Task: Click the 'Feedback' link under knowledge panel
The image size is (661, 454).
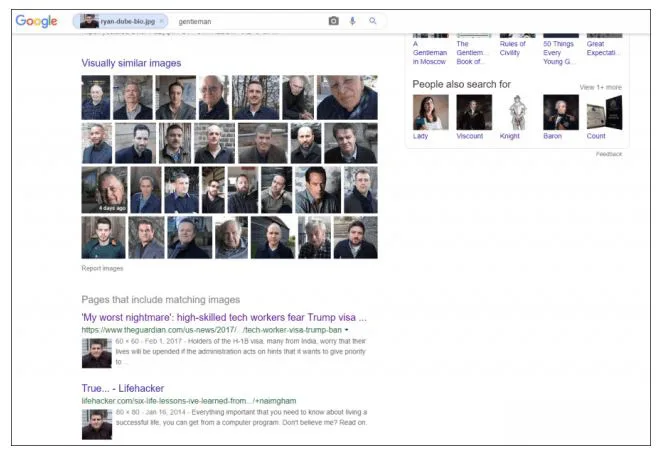Action: (x=608, y=154)
